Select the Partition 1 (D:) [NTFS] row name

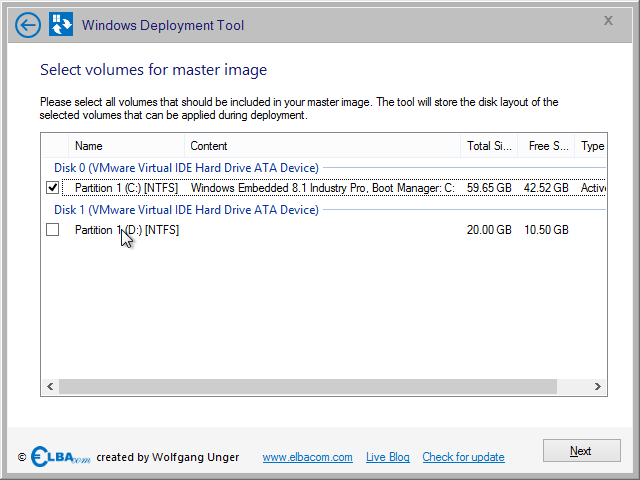(x=127, y=230)
